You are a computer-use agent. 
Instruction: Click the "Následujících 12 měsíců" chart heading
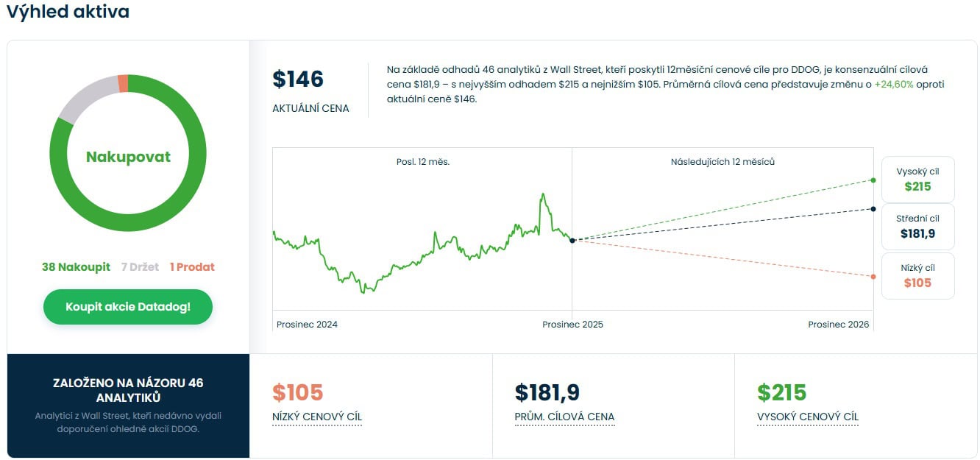click(x=722, y=162)
